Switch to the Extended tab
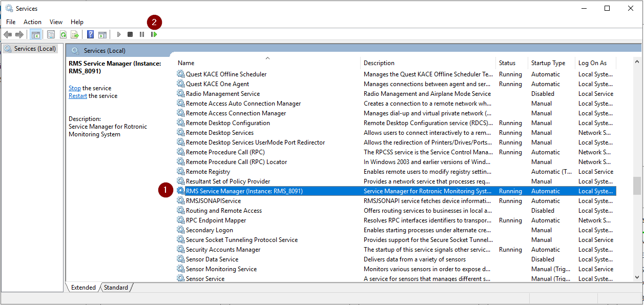The height and width of the screenshot is (305, 644). (84, 288)
